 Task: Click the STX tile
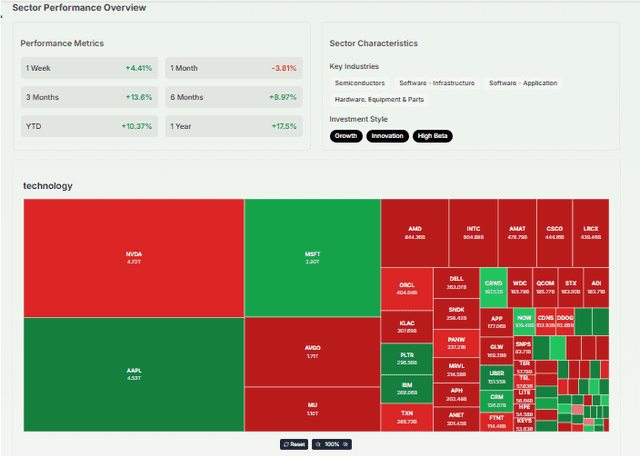click(x=571, y=287)
